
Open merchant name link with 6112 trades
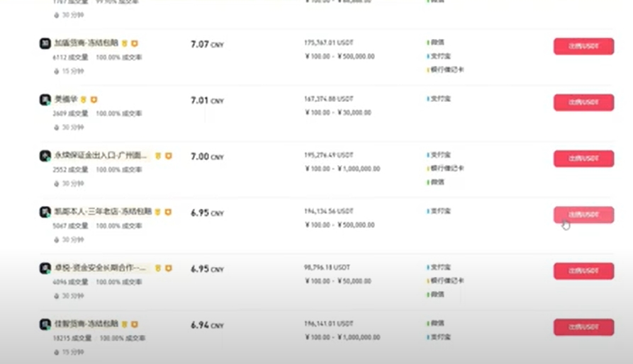coord(86,44)
